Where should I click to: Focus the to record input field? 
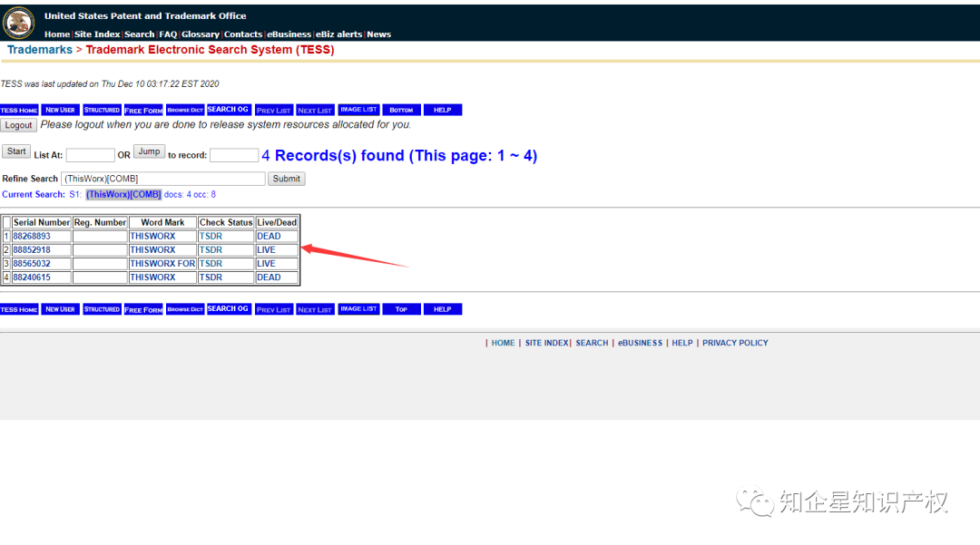tap(234, 155)
